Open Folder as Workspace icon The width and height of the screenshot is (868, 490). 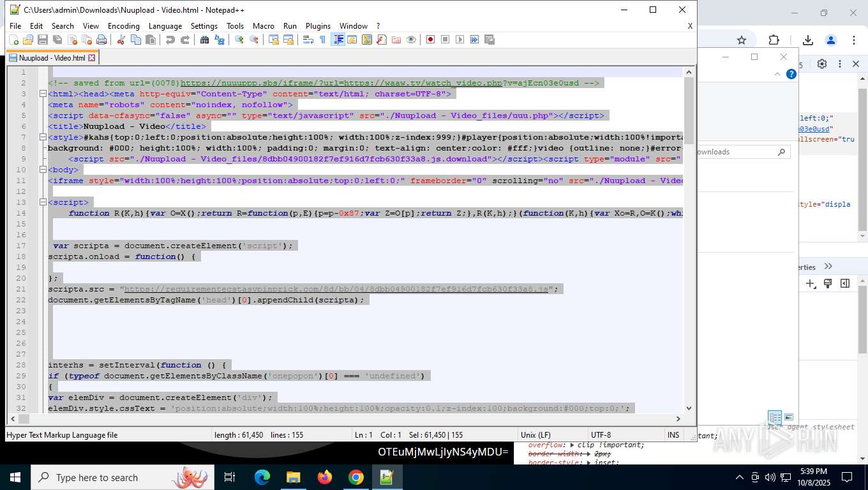coord(396,40)
